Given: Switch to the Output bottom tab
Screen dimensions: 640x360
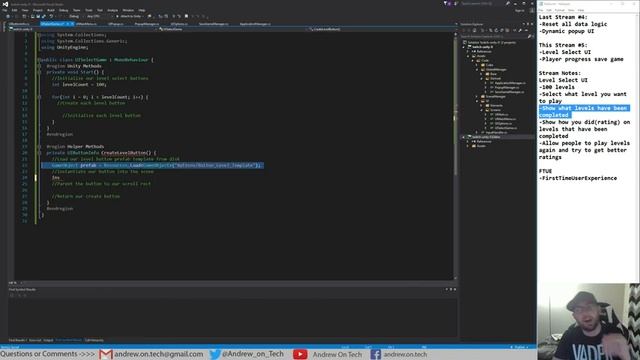Looking at the screenshot, I should click(48, 340).
